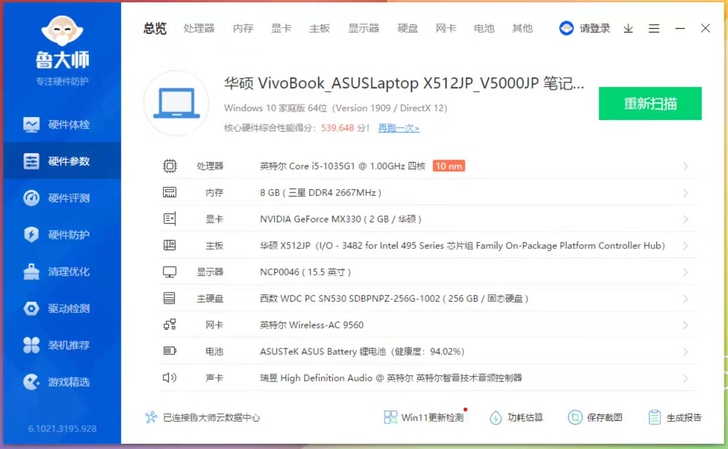Expand the GeForce MX330 row chevron

click(685, 219)
